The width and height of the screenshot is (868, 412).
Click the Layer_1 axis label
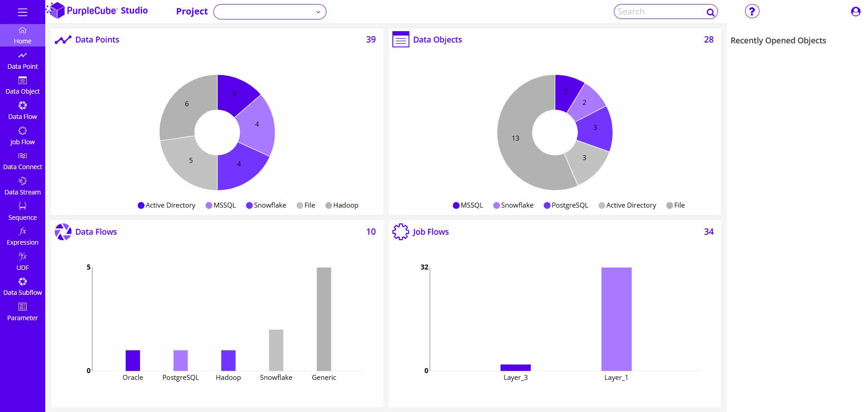616,378
